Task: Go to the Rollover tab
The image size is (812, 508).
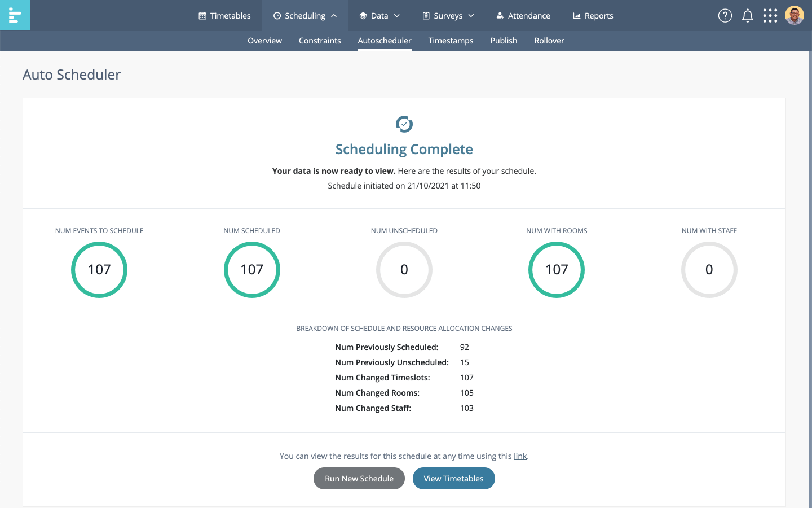Action: [549, 40]
